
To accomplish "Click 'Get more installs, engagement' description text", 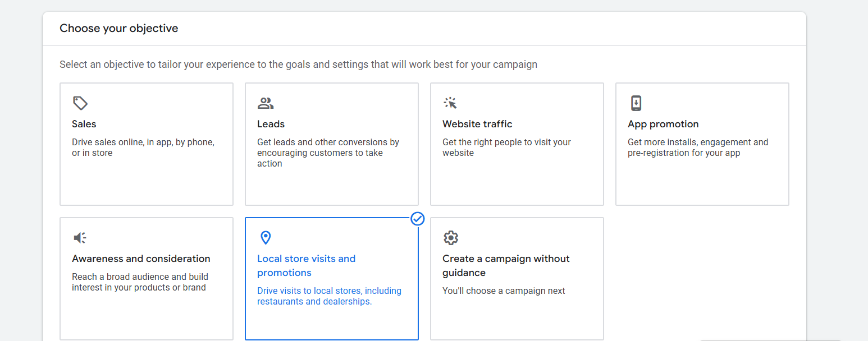I will pyautogui.click(x=697, y=148).
